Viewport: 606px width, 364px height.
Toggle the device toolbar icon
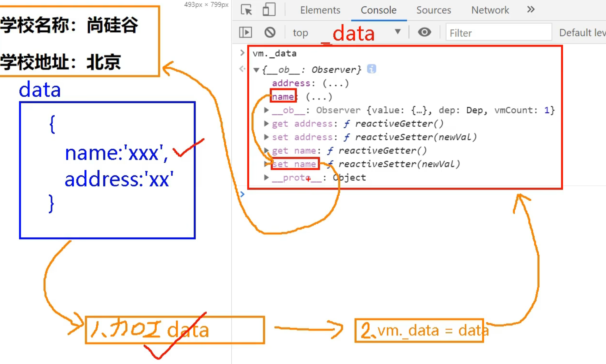[x=269, y=10]
